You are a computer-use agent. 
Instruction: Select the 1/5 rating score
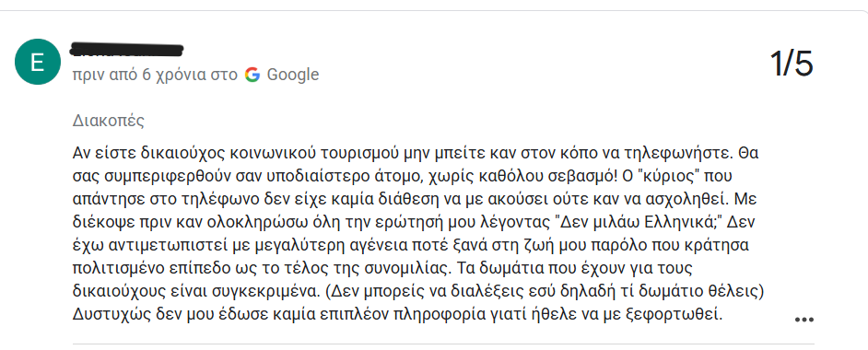click(792, 63)
